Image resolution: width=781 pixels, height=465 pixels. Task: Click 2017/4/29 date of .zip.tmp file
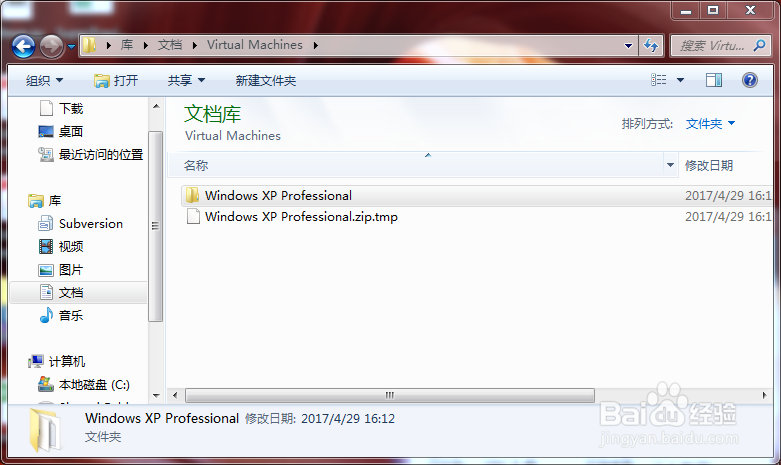pyautogui.click(x=728, y=217)
